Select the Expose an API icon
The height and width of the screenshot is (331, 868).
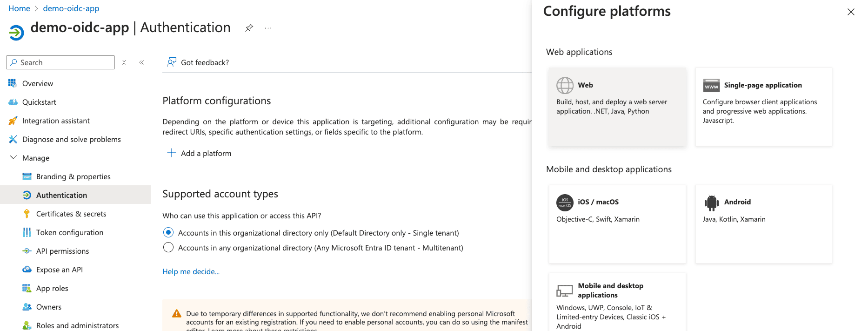click(27, 269)
